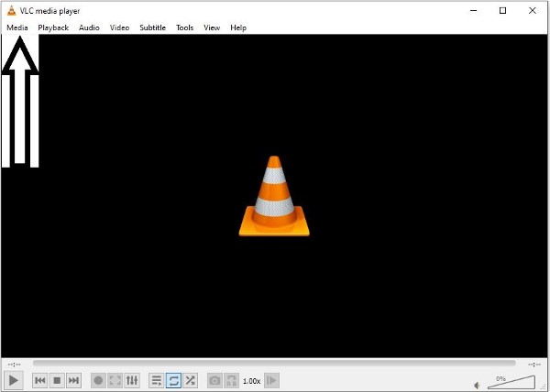The height and width of the screenshot is (392, 550).
Task: Maximize the VLC window
Action: pos(502,10)
